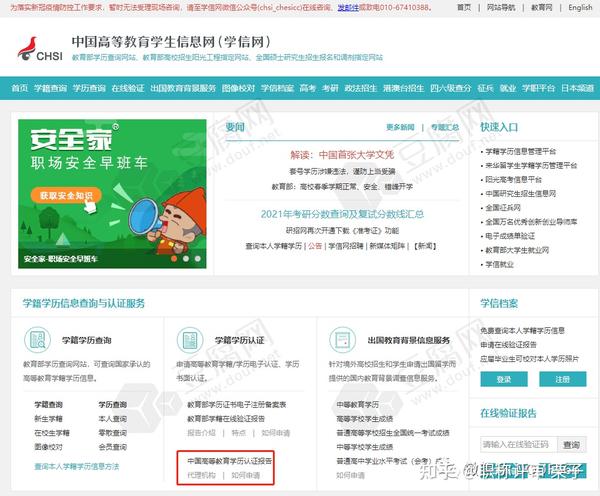Open 本人查询 link under 学历查询
The width and height of the screenshot is (600, 496).
(112, 419)
